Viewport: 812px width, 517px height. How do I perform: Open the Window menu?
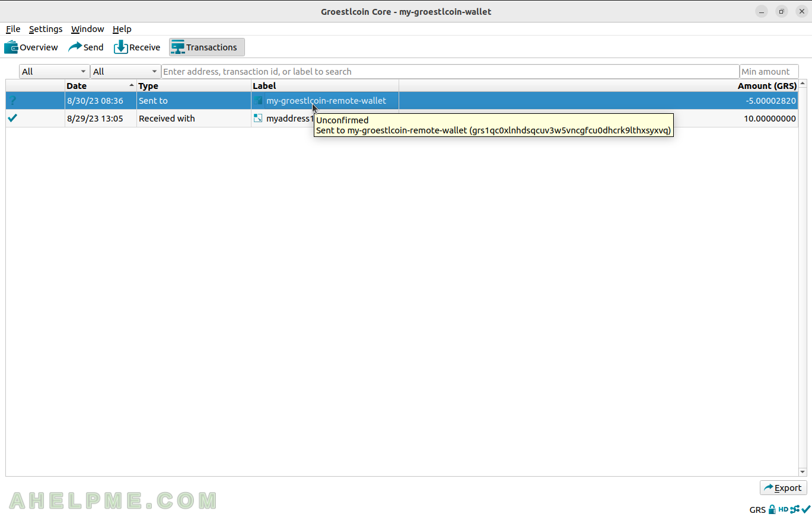coord(87,29)
